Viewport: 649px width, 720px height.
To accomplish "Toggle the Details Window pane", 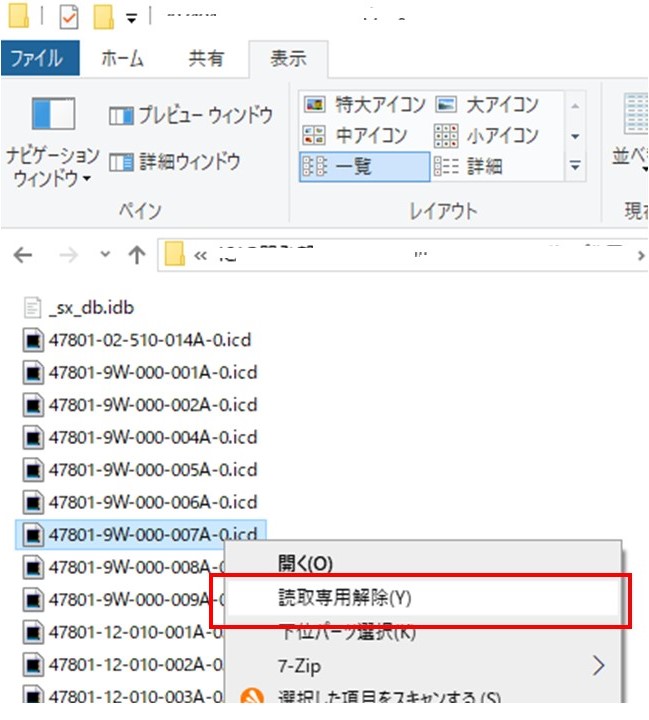I will click(x=175, y=161).
